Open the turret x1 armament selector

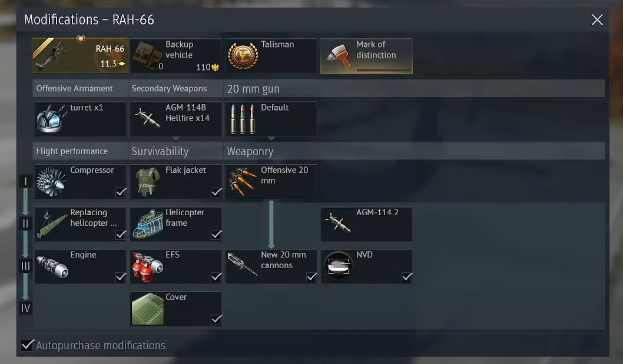tap(81, 119)
